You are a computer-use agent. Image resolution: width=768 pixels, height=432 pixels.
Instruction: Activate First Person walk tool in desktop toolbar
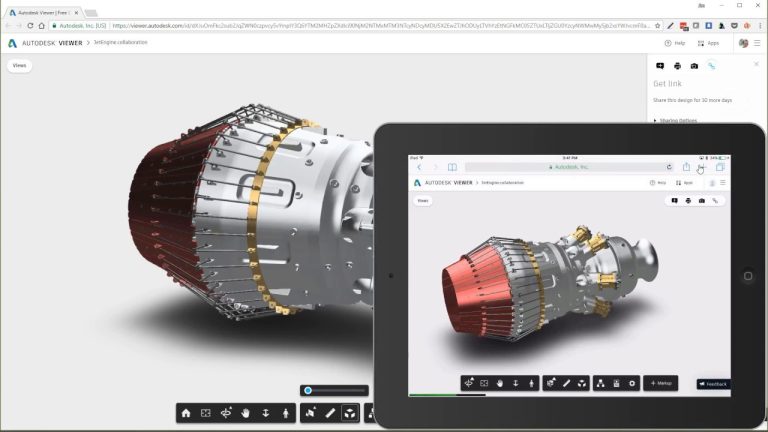[x=286, y=412]
